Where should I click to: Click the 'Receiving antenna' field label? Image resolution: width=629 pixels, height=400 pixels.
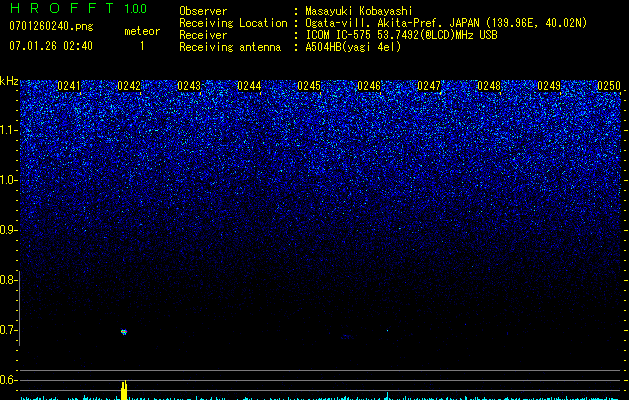[x=230, y=47]
